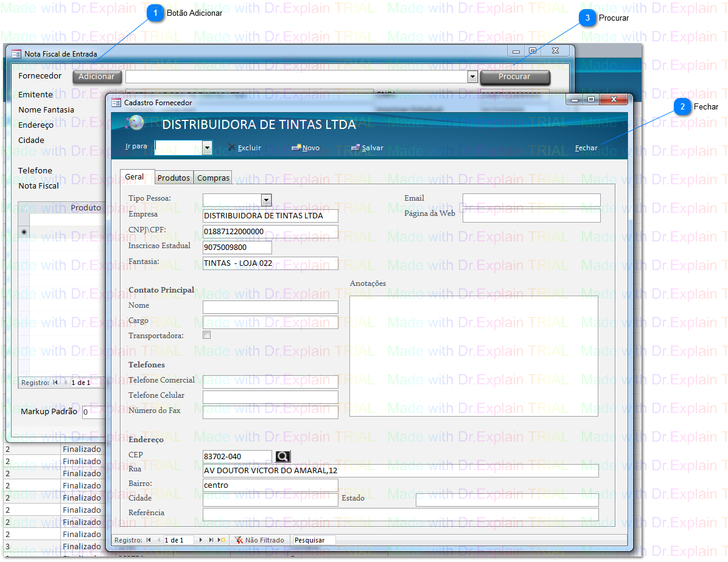The width and height of the screenshot is (728, 562).
Task: Click the record number box in Cadastro Fornecedor
Action: click(179, 540)
